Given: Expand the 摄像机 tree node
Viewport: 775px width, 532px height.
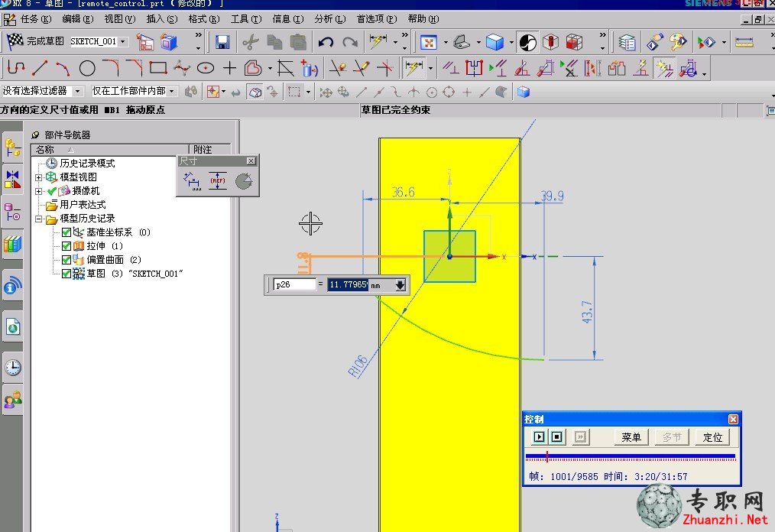Looking at the screenshot, I should point(38,191).
